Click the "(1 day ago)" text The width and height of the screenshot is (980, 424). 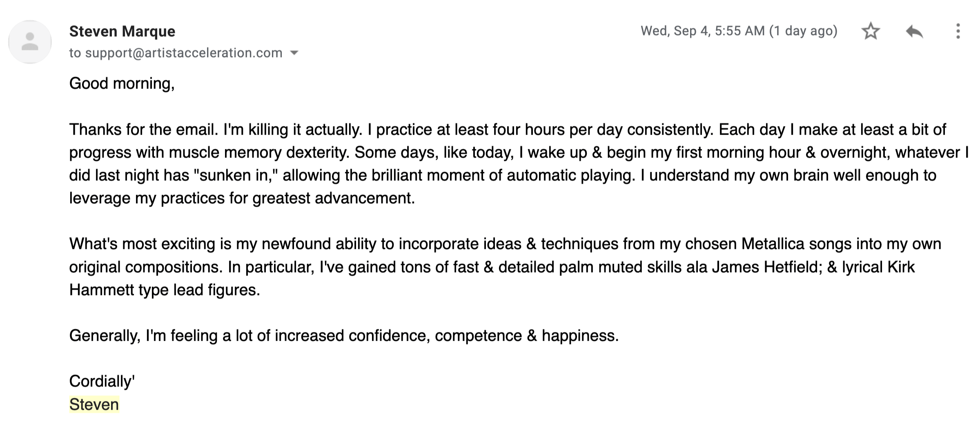(803, 31)
